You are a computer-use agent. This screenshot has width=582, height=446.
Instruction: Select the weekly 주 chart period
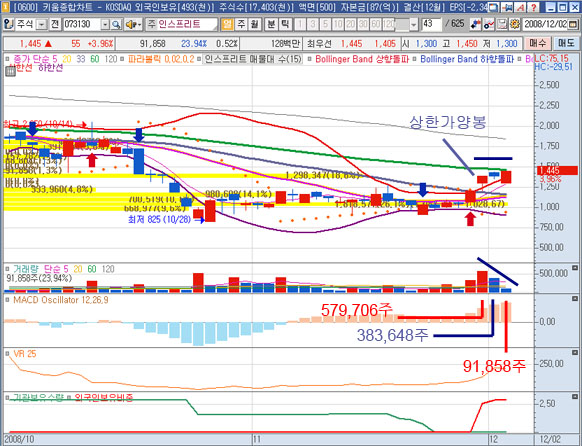(x=241, y=24)
